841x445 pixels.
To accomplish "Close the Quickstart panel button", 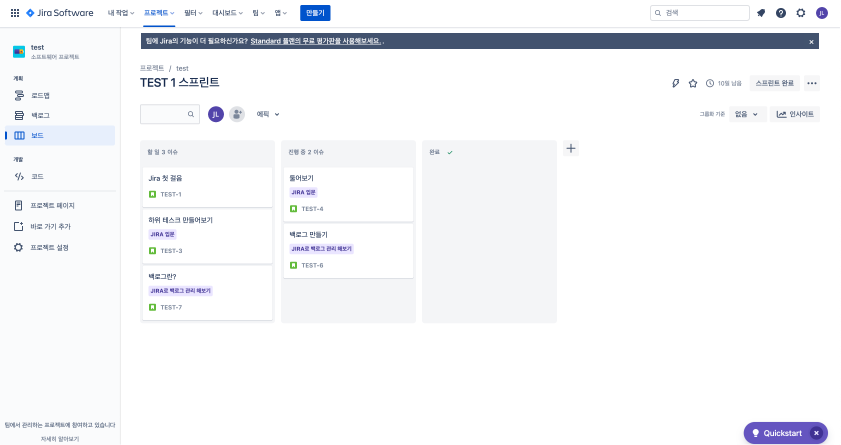I will click(x=816, y=433).
